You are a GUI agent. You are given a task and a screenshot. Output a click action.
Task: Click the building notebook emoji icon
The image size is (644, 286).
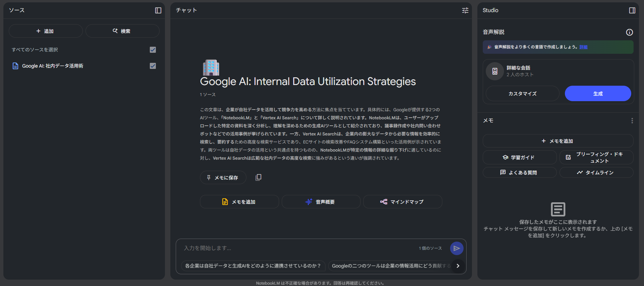(x=211, y=67)
